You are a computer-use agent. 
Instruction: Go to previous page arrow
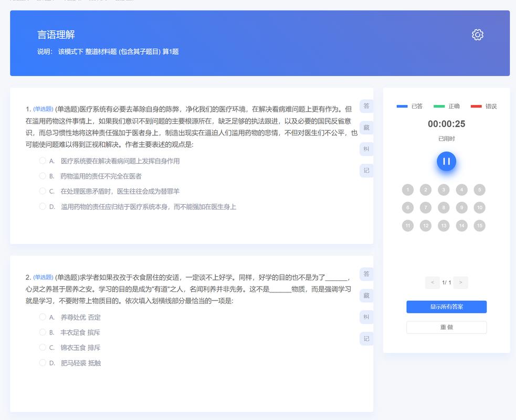433,282
